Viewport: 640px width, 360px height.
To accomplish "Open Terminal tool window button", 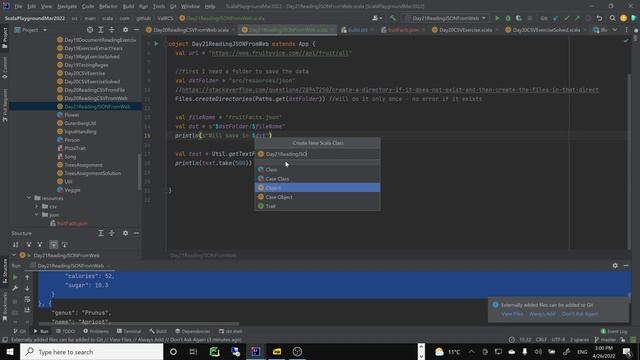I will pos(129,331).
